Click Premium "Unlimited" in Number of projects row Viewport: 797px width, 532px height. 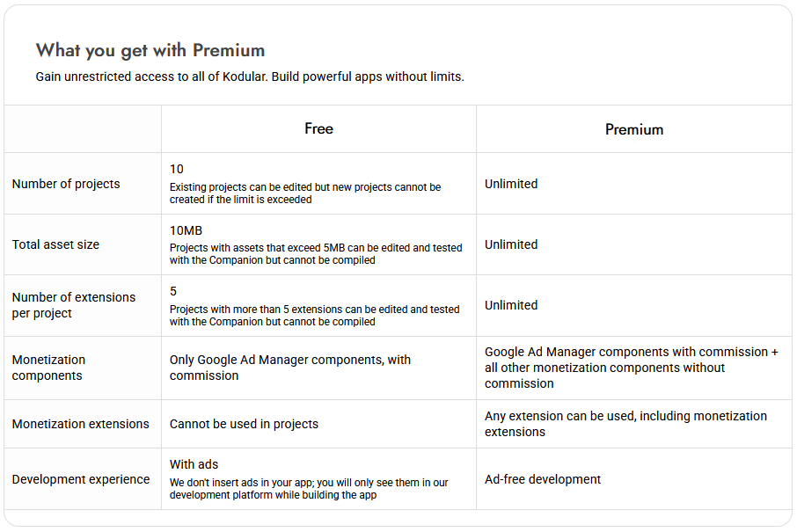[x=511, y=184]
